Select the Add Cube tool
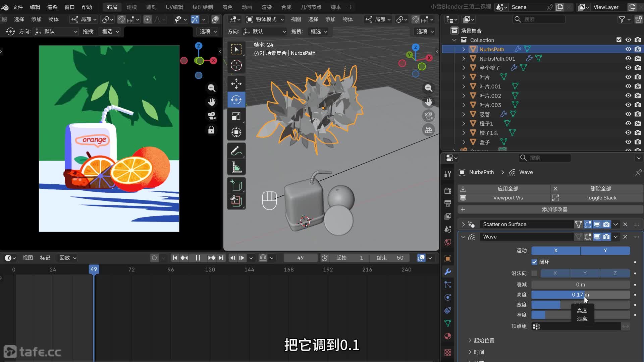644x362 pixels. click(236, 185)
